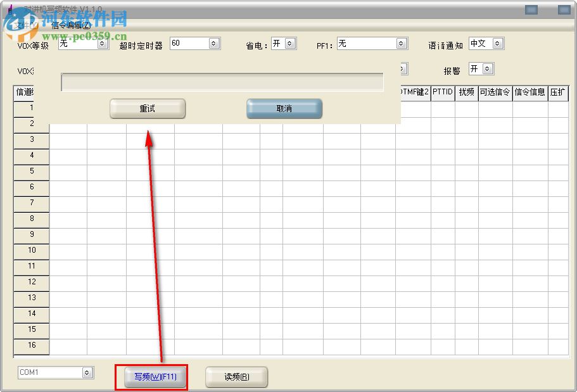Select channel row 1 header
Screen dimensions: 577x392
click(x=32, y=109)
